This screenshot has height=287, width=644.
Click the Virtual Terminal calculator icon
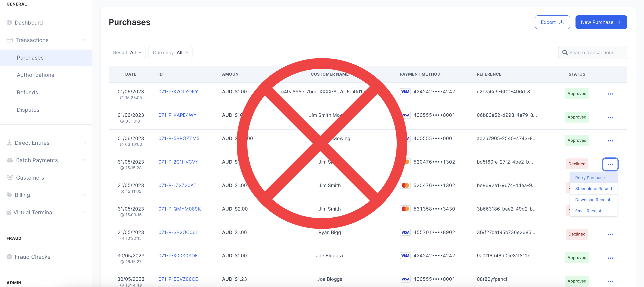coord(9,212)
